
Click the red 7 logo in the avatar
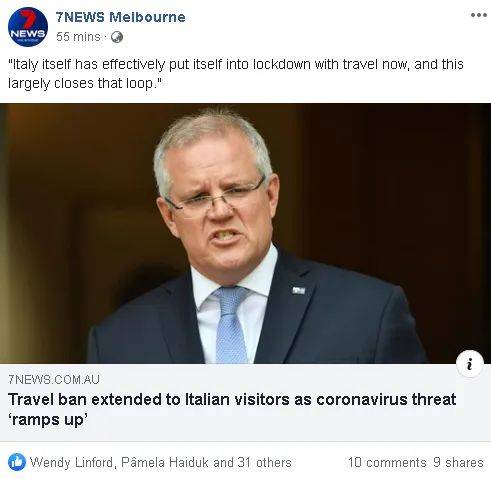[27, 18]
